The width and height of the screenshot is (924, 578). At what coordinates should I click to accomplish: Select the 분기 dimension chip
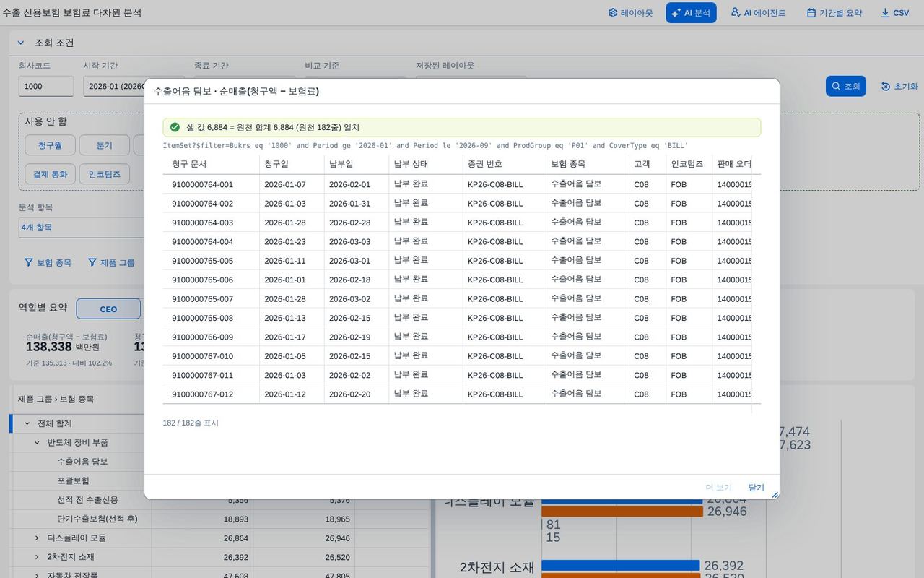104,145
